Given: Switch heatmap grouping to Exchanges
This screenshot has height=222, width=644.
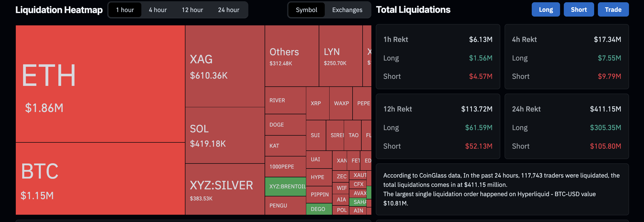Looking at the screenshot, I should click(x=347, y=10).
